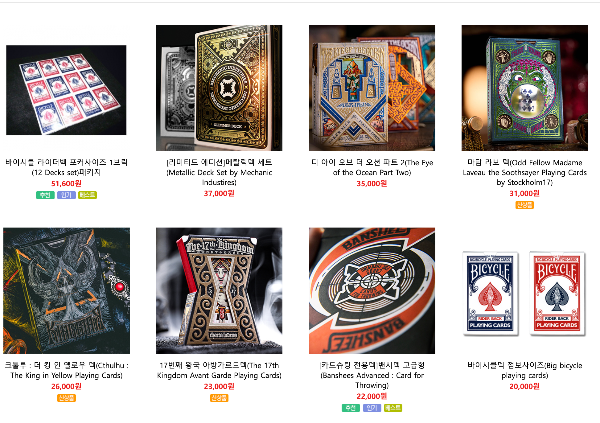
Task: Click the 17th Kingdom deck thumbnail
Action: 219,291
